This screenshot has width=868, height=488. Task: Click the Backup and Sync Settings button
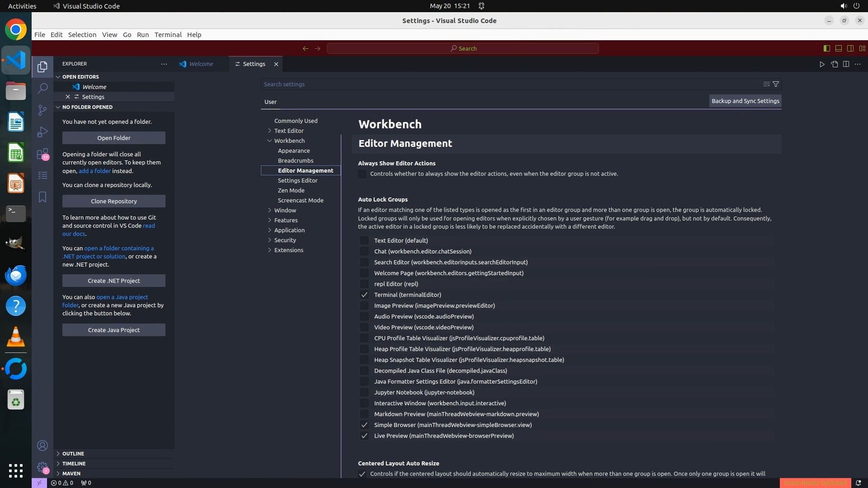pyautogui.click(x=745, y=101)
